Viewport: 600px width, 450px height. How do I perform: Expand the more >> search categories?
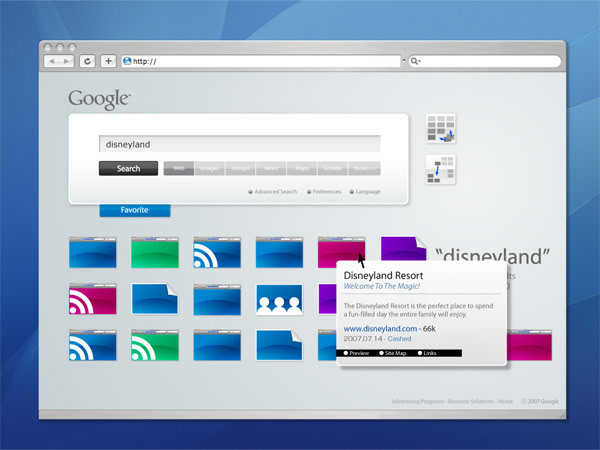tap(364, 168)
